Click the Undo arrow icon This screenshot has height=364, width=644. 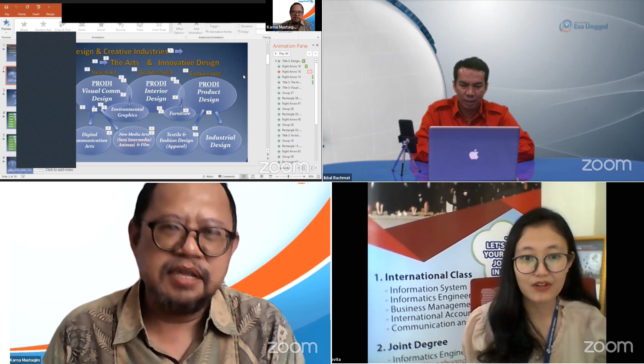point(16,7)
